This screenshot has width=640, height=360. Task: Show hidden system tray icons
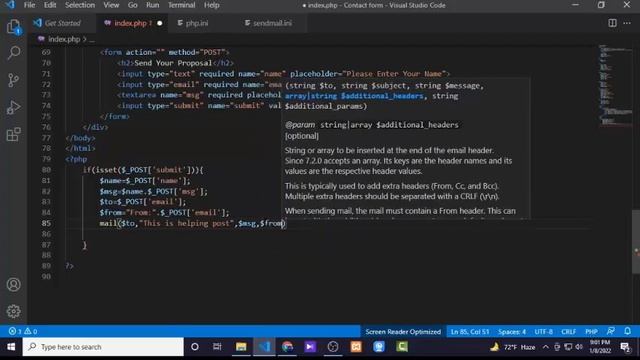pos(546,347)
